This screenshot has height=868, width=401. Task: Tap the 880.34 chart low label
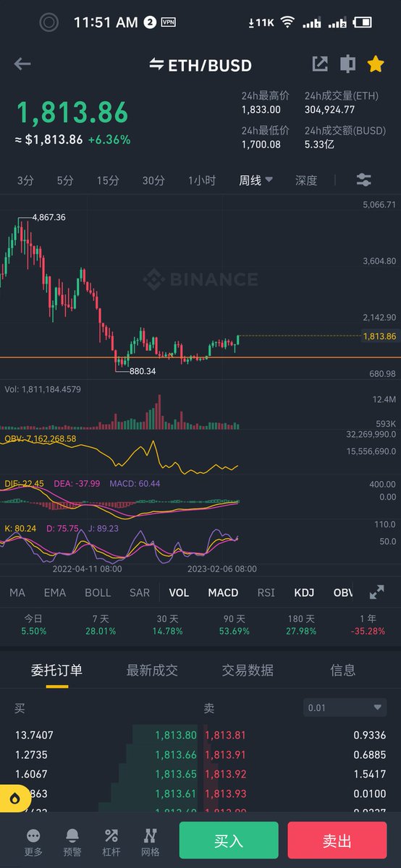(x=143, y=371)
